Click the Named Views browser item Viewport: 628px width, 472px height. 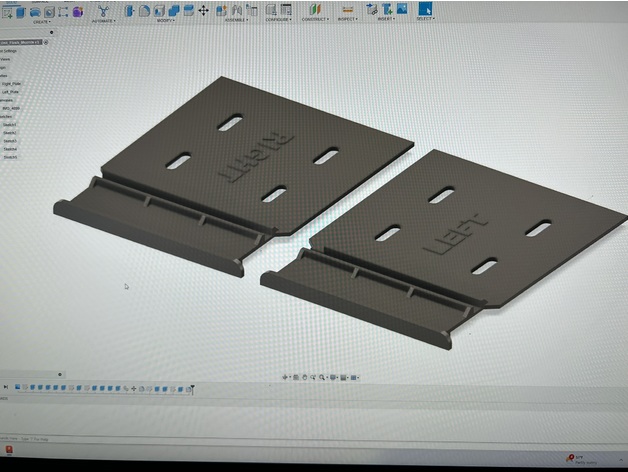pyautogui.click(x=6, y=59)
